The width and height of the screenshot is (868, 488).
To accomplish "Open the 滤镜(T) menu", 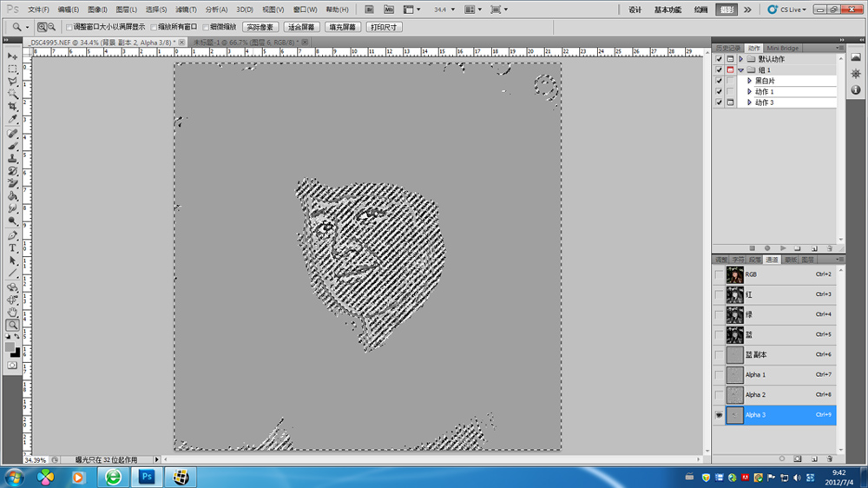I will (186, 10).
